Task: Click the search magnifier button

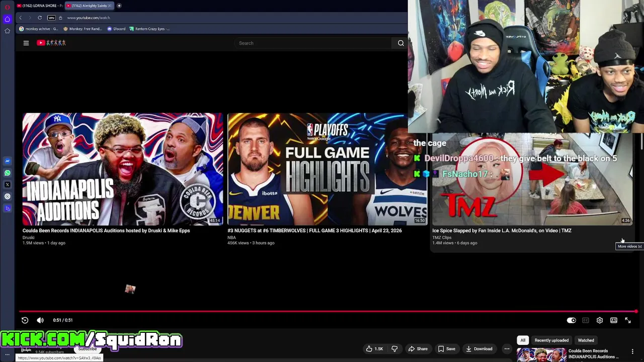Action: [x=401, y=43]
